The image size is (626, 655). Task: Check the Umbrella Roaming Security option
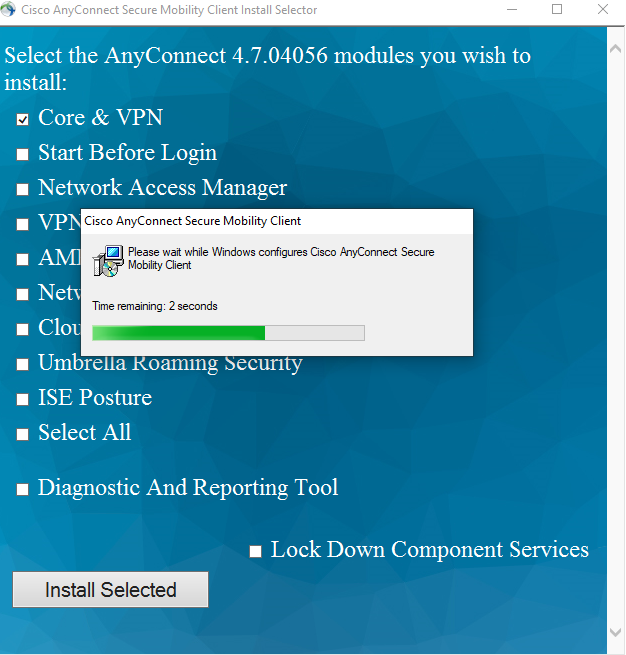click(22, 365)
